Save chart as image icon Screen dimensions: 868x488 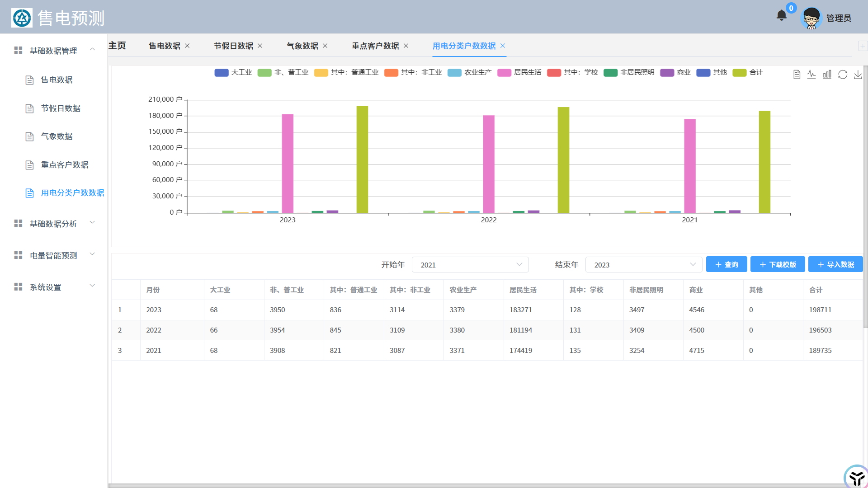(858, 75)
